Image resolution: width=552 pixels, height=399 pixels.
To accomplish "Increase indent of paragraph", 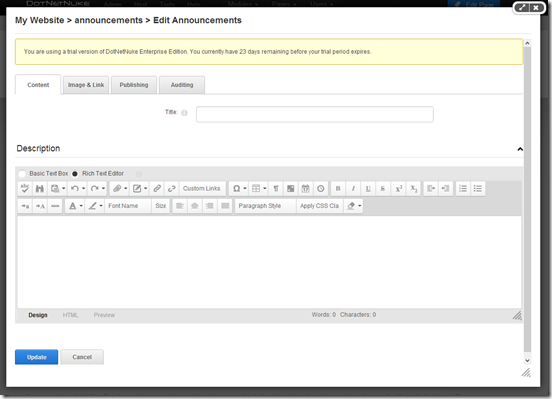I will 431,188.
